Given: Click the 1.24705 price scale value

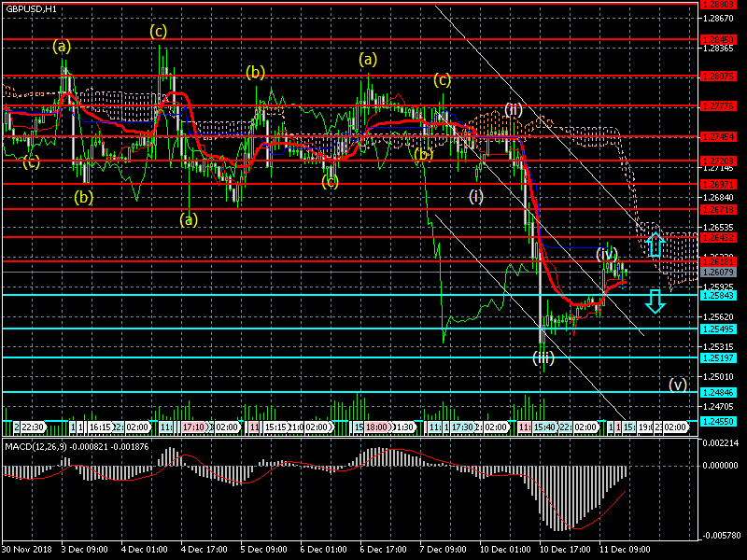Looking at the screenshot, I should [718, 407].
